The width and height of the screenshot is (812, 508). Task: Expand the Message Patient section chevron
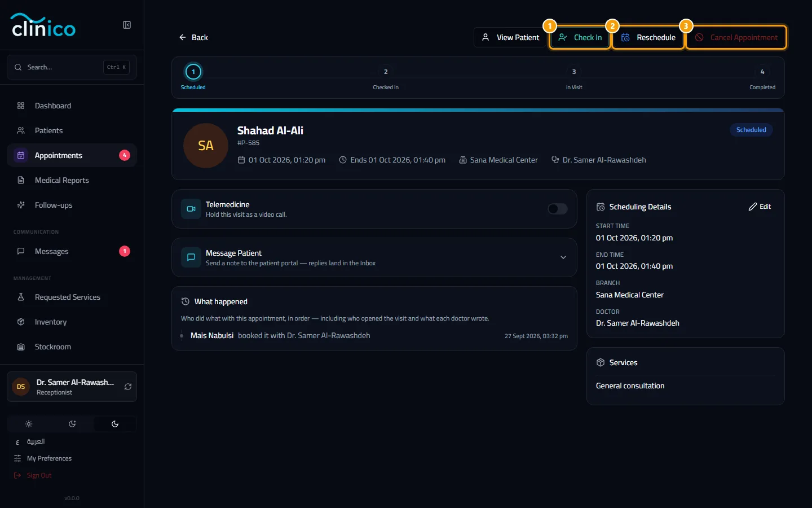[563, 257]
